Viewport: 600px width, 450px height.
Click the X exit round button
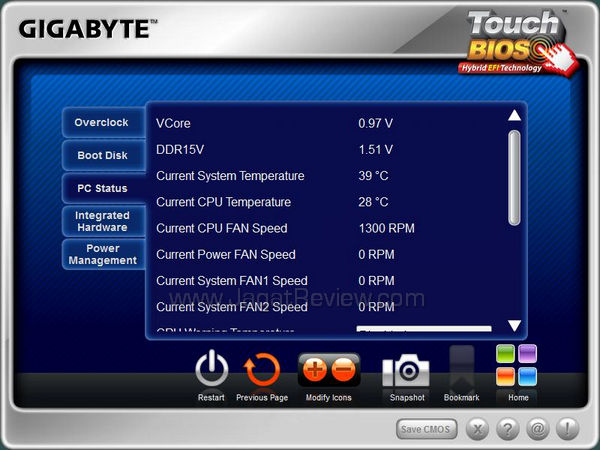(479, 429)
